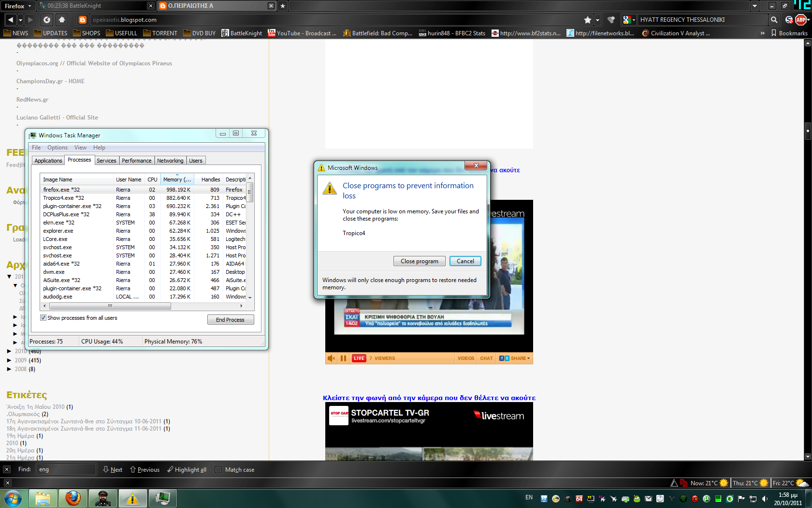This screenshot has height=508, width=812.
Task: Open the ChampionsDay.gr HOME link
Action: 50,81
